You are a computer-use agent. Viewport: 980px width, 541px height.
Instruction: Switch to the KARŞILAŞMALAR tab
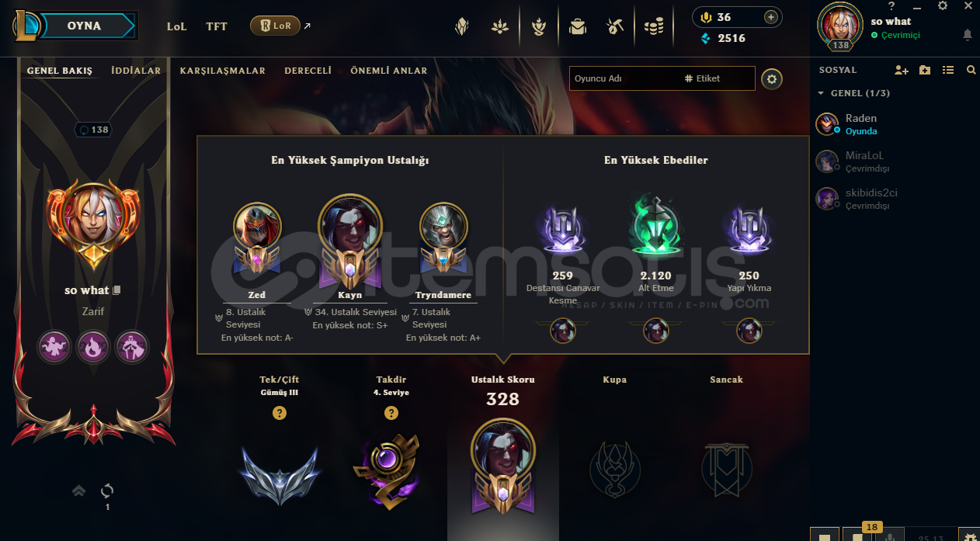tap(223, 71)
